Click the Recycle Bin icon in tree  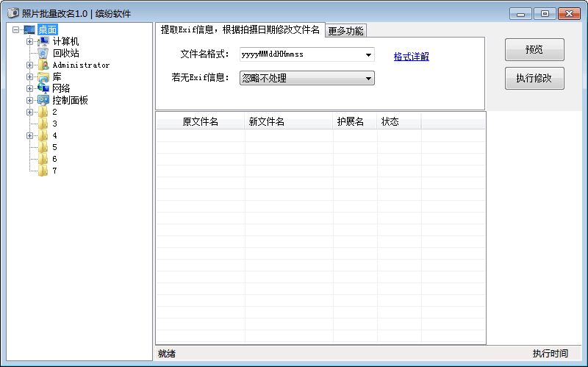[43, 53]
